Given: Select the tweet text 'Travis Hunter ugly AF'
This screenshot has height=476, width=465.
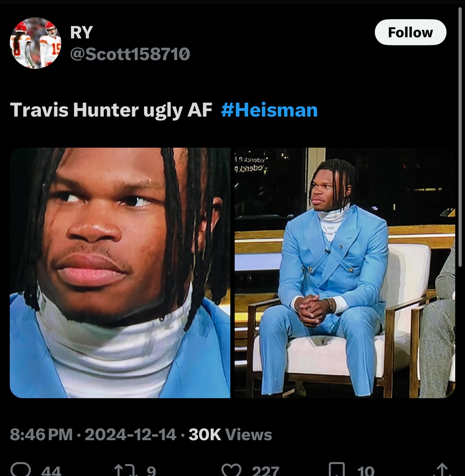Looking at the screenshot, I should [x=111, y=110].
